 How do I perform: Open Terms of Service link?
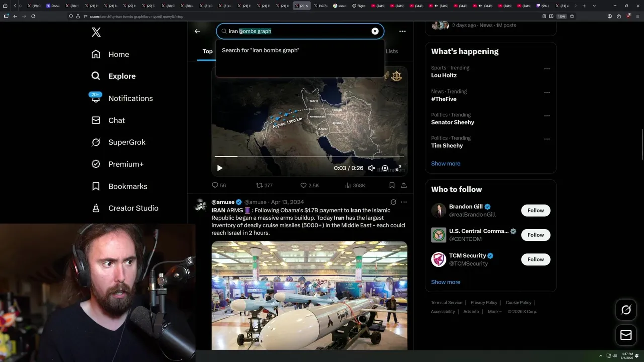(x=446, y=303)
